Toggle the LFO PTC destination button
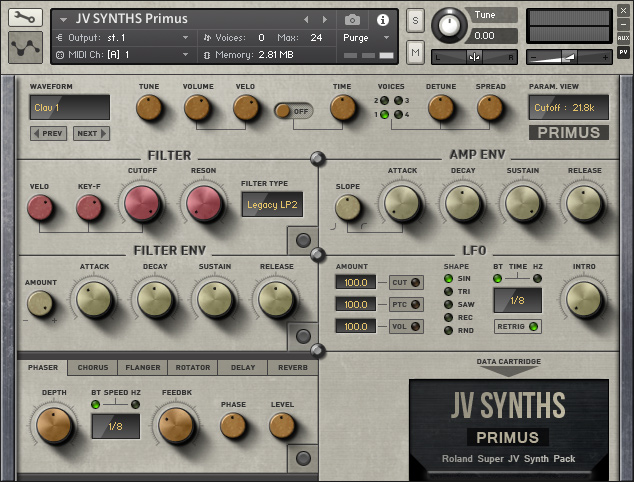Image resolution: width=634 pixels, height=482 pixels. pyautogui.click(x=406, y=304)
